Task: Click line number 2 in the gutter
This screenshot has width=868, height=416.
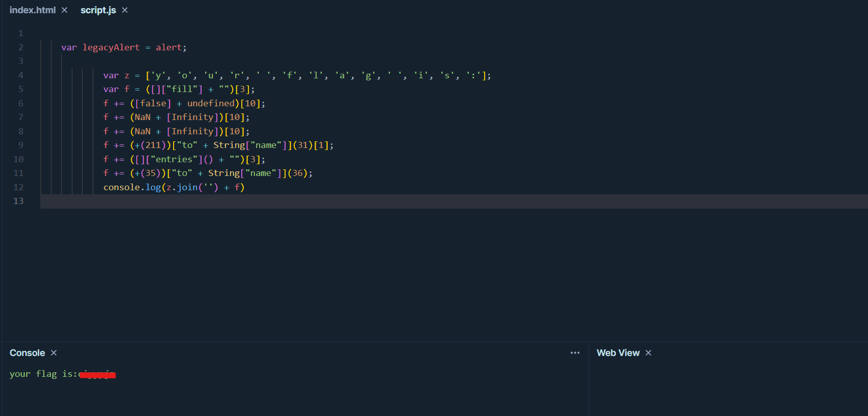Action: (21, 47)
